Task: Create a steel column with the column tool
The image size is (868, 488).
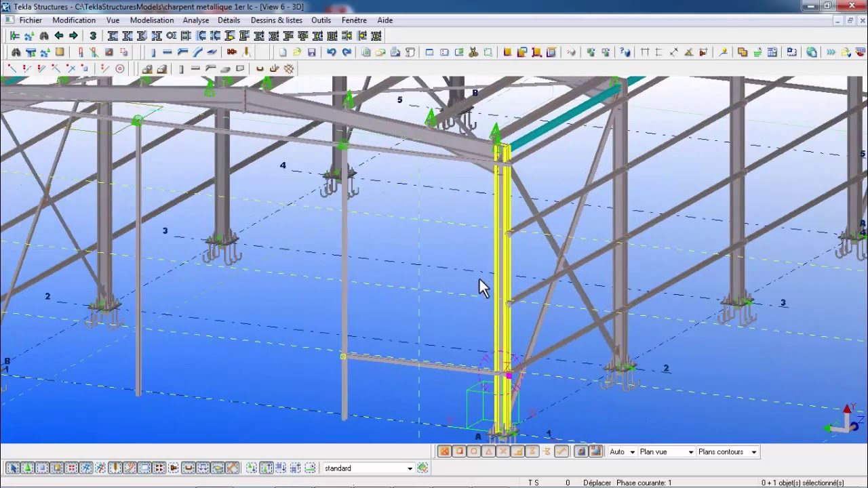Action: click(153, 52)
